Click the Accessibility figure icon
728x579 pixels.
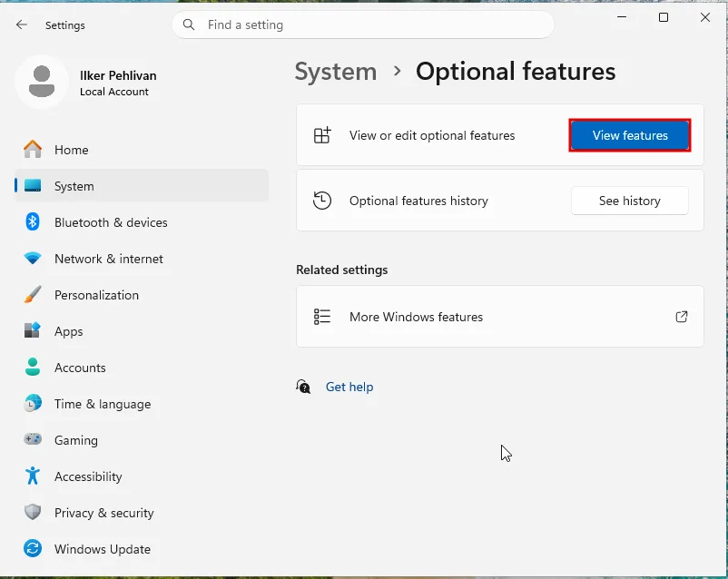coord(33,476)
